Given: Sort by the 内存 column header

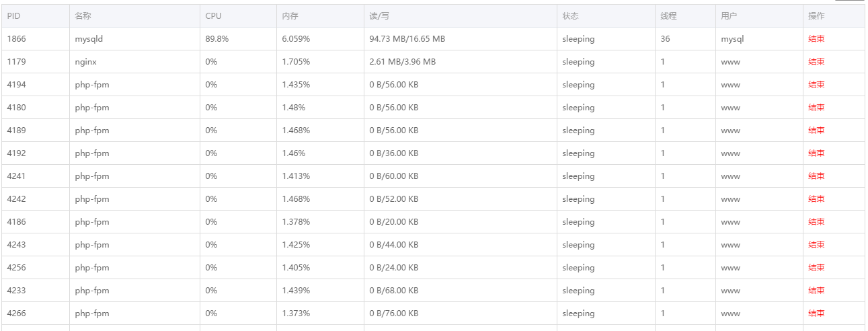Looking at the screenshot, I should tap(290, 16).
